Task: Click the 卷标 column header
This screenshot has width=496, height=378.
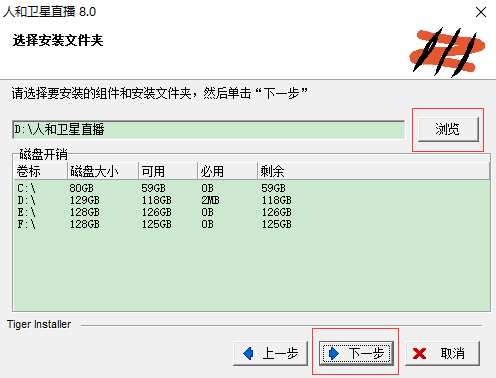Action: click(40, 171)
